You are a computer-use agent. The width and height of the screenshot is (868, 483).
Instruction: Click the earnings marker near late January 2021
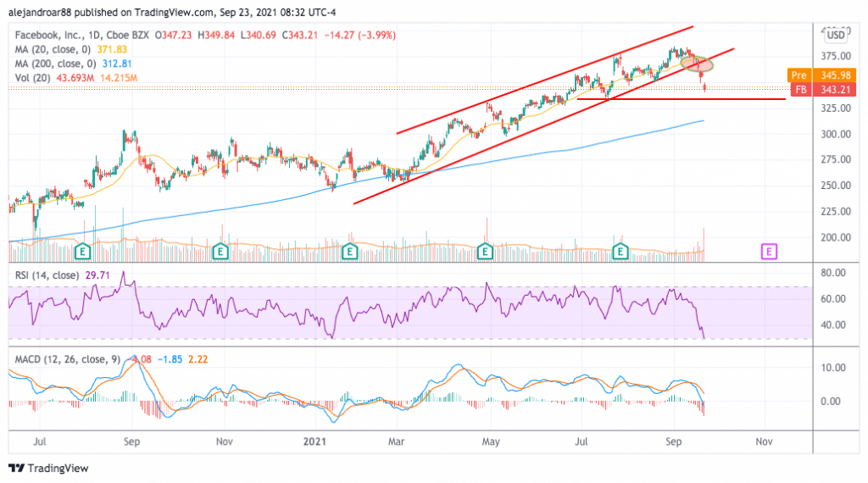pos(349,252)
